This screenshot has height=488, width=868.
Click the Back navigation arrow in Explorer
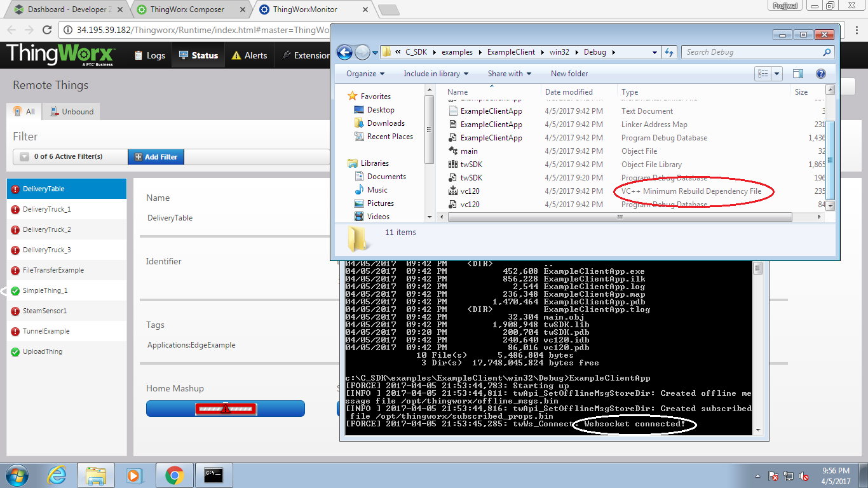coord(344,52)
